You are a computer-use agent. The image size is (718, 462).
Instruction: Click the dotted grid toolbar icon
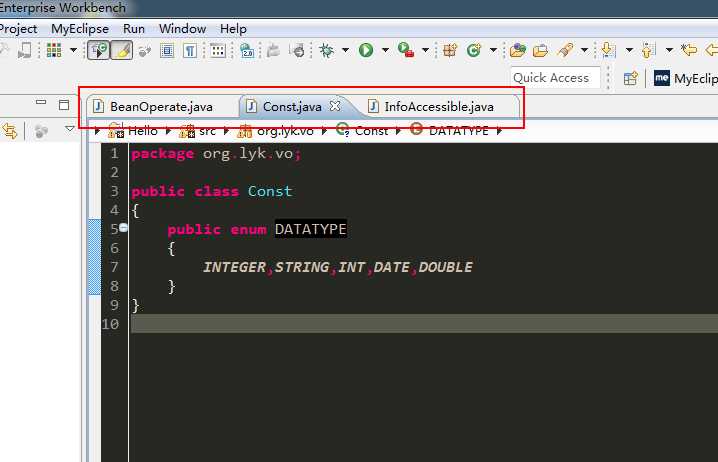coord(218,50)
